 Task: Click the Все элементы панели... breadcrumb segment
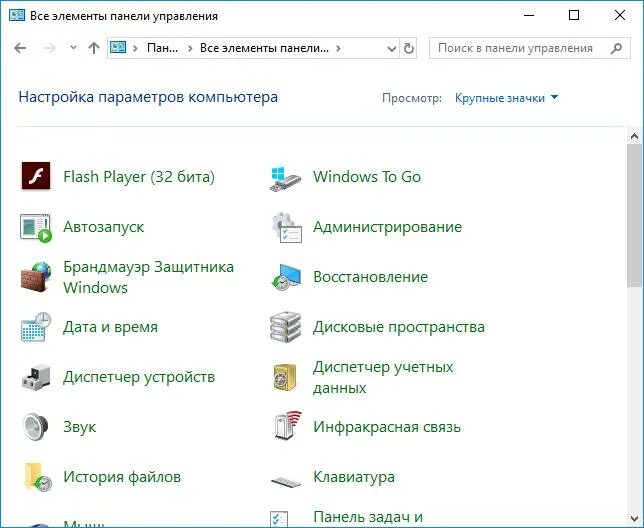pyautogui.click(x=264, y=48)
